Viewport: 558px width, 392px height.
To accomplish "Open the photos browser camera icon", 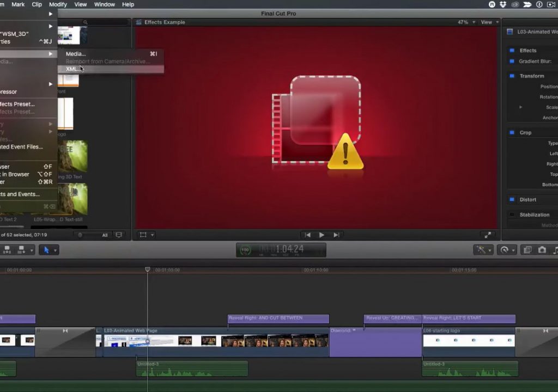I will (542, 250).
